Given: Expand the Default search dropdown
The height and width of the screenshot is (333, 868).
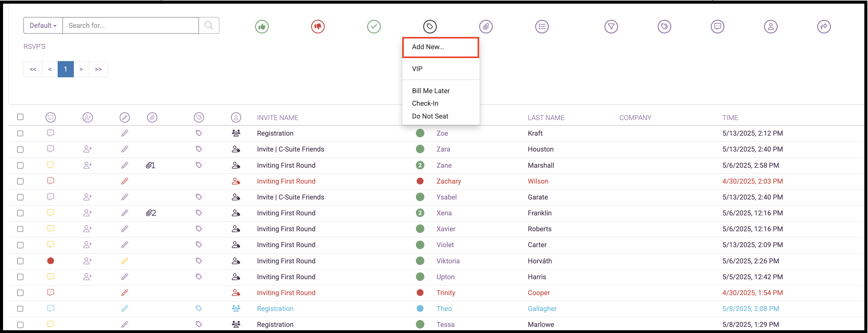Looking at the screenshot, I should 43,25.
